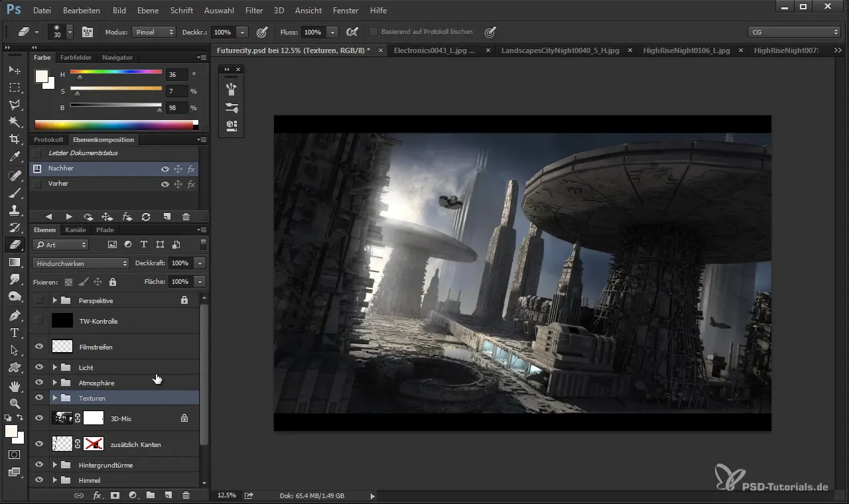This screenshot has height=504, width=849.
Task: Select the Hand tool
Action: coord(14,385)
